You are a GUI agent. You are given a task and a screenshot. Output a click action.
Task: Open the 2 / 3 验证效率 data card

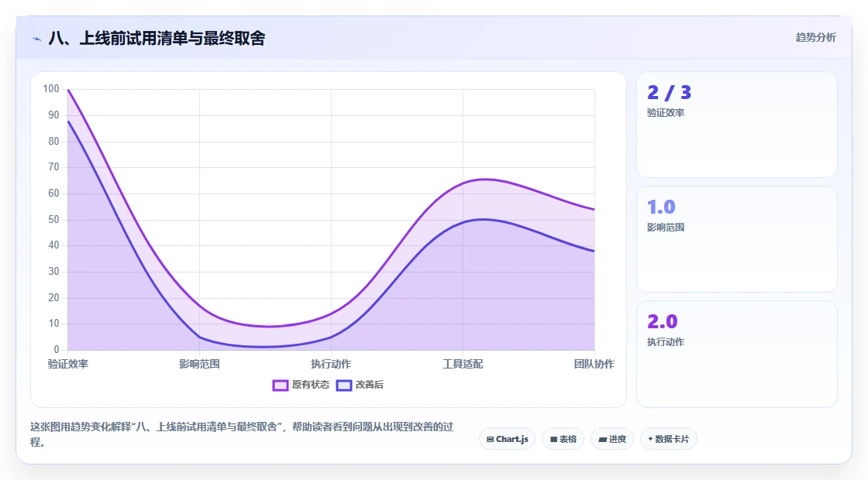click(737, 125)
